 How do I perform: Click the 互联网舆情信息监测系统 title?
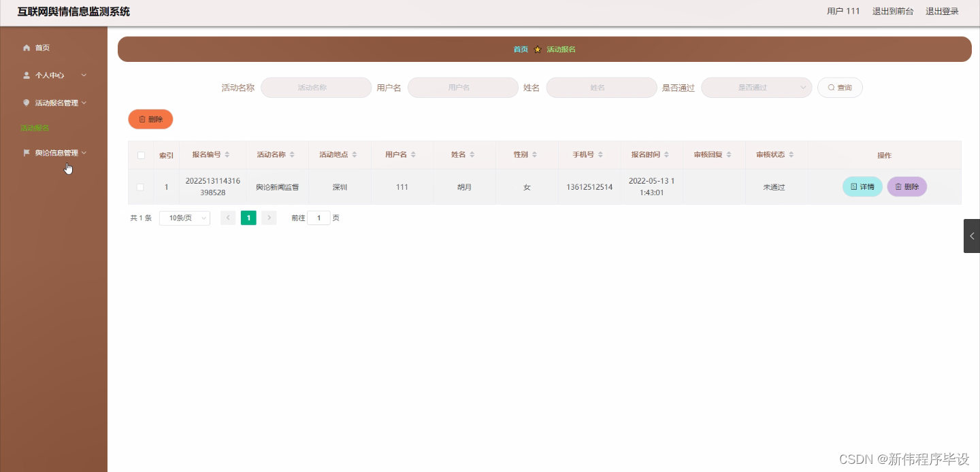[x=73, y=12]
